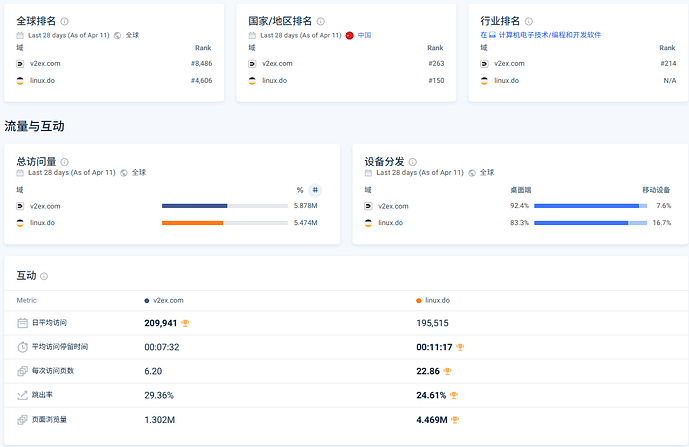Click info icon next to 总访问量
Screen dimensions: 689x447
[x=64, y=162]
